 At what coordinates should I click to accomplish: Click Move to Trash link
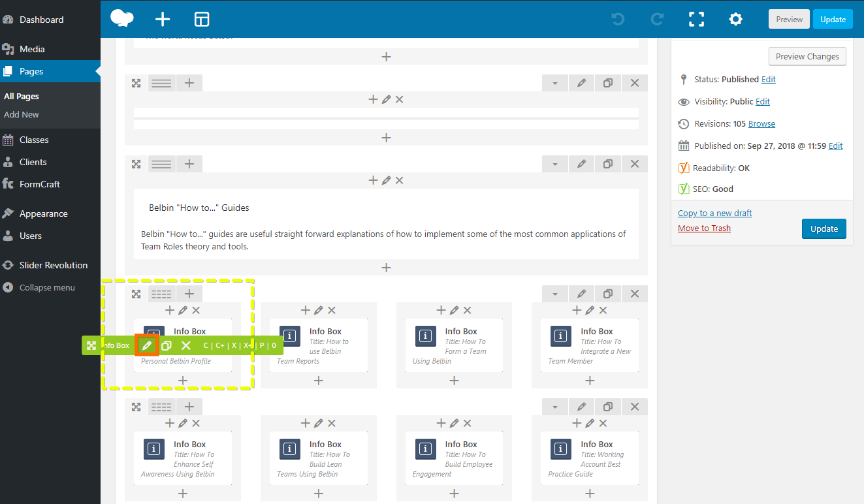click(704, 228)
